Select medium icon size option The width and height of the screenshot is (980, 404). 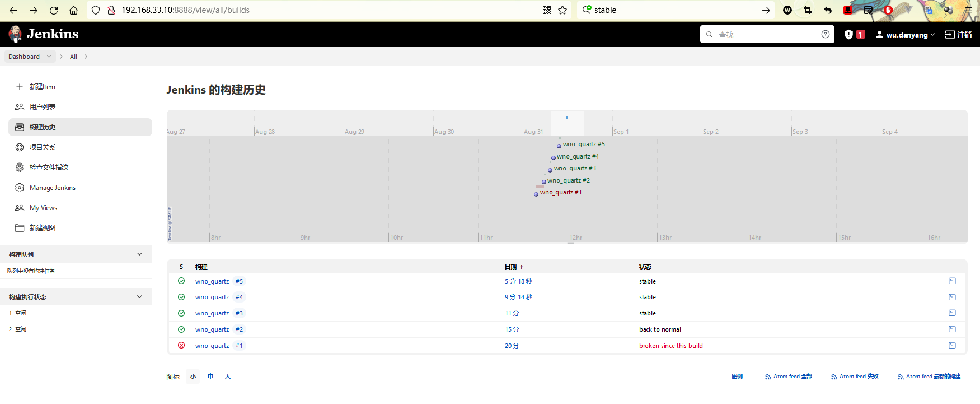(x=210, y=377)
